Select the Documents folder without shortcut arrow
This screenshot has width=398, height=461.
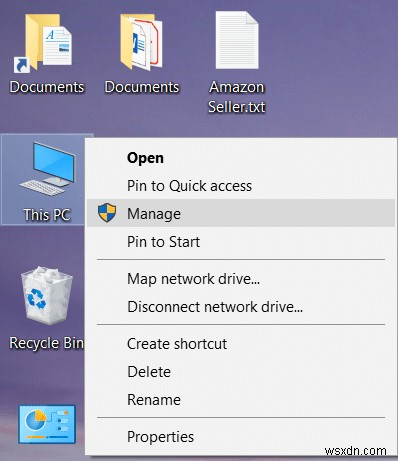141,41
